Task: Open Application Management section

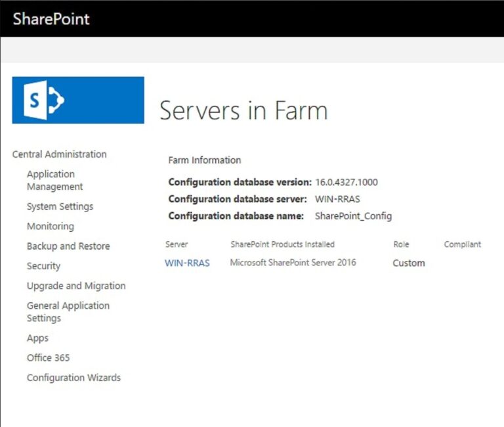Action: [55, 180]
